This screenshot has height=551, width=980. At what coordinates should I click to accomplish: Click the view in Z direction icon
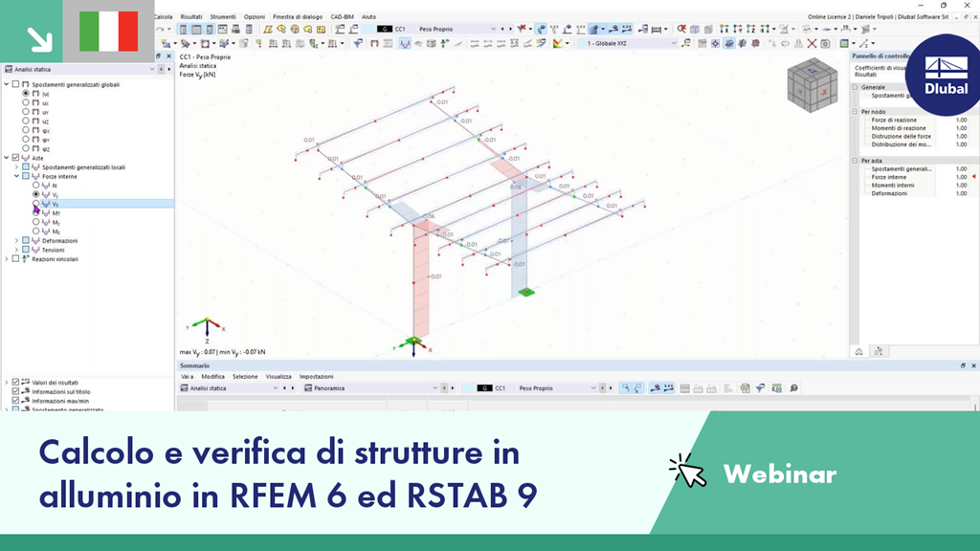pos(750,29)
